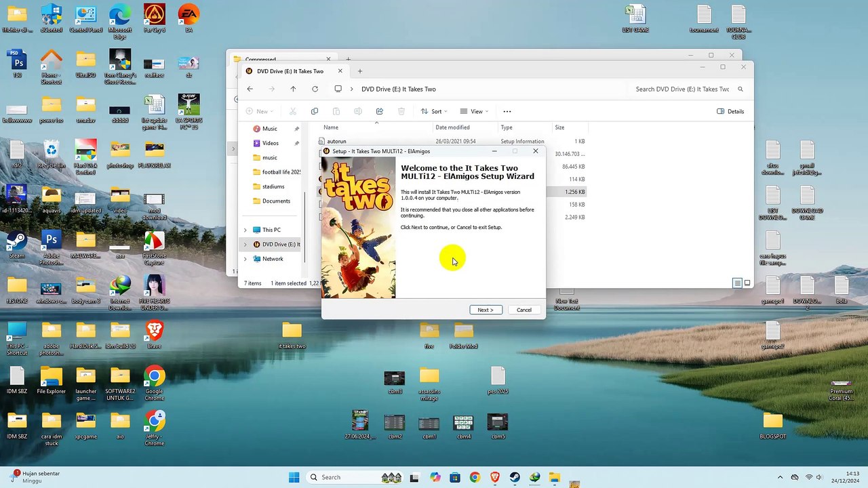Open the football life 2025 sidebar folder
The width and height of the screenshot is (868, 488).
(275, 172)
